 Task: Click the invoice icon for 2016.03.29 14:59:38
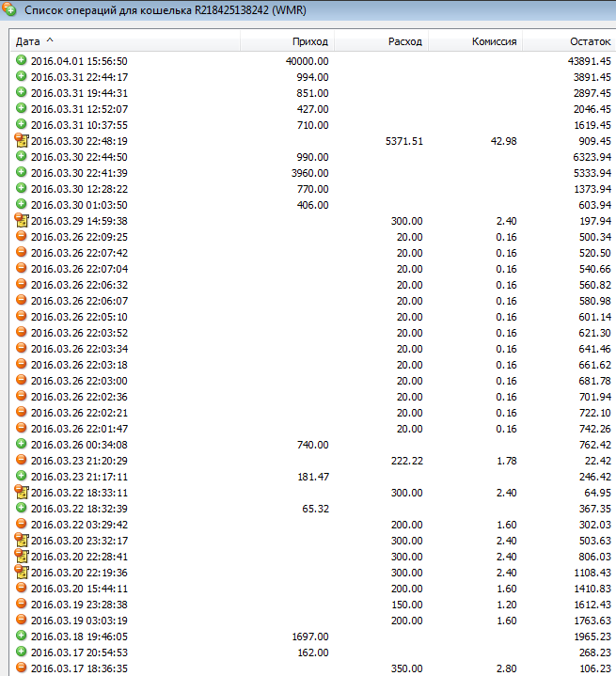22,220
